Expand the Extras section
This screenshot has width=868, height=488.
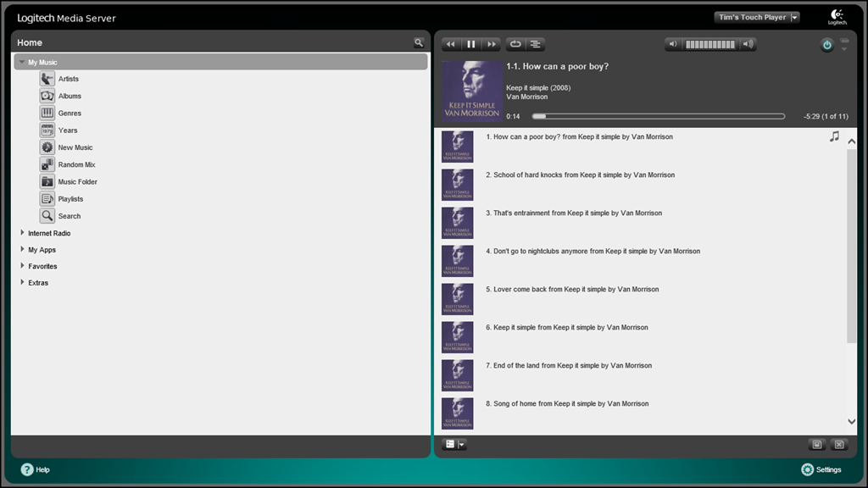[x=22, y=283]
